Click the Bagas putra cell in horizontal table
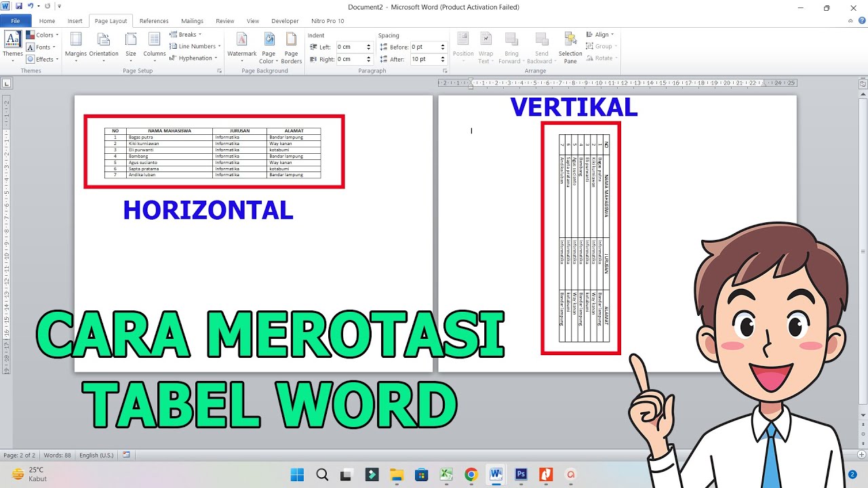Viewport: 868px width, 488px height. [170, 137]
